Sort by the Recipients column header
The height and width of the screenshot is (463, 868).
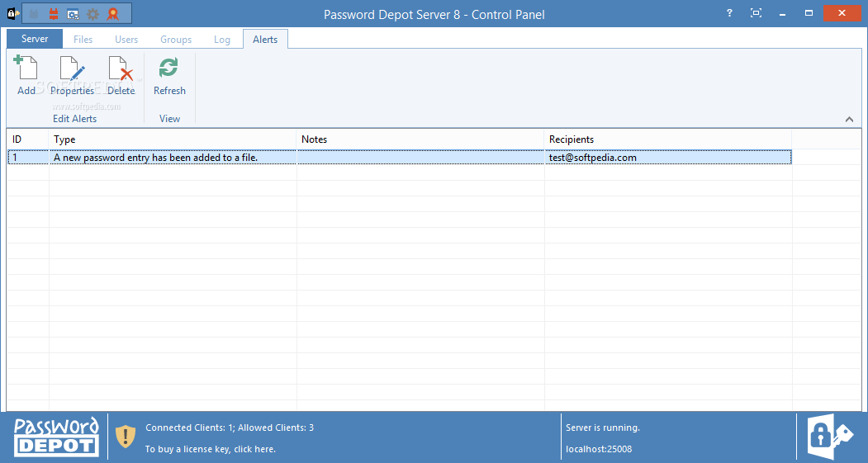[668, 139]
